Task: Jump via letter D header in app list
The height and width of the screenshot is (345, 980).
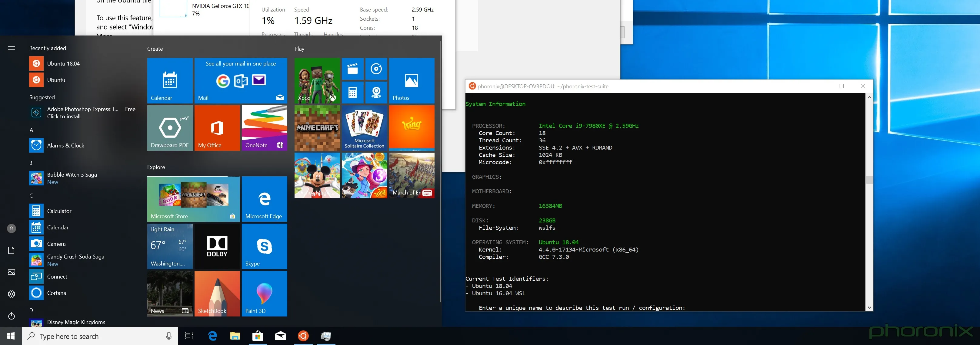Action: click(31, 310)
